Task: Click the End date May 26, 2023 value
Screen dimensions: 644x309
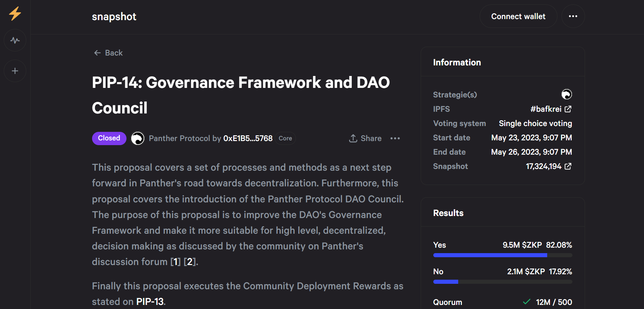Action: point(531,152)
